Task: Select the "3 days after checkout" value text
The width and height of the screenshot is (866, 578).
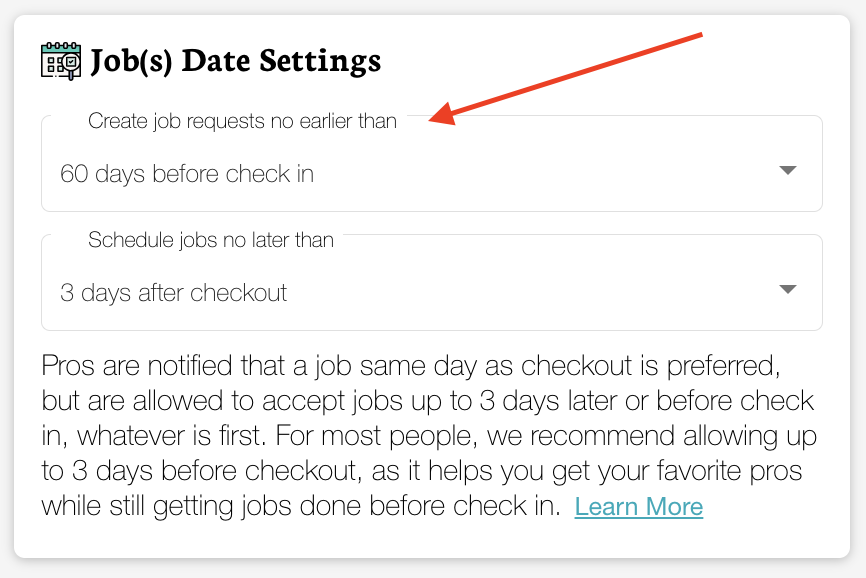Action: coord(174,293)
